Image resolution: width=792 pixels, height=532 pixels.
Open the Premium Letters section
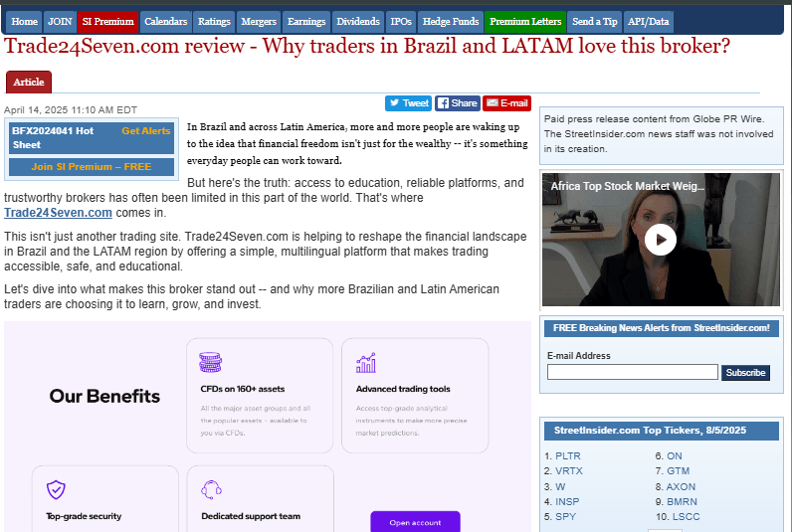[x=525, y=22]
